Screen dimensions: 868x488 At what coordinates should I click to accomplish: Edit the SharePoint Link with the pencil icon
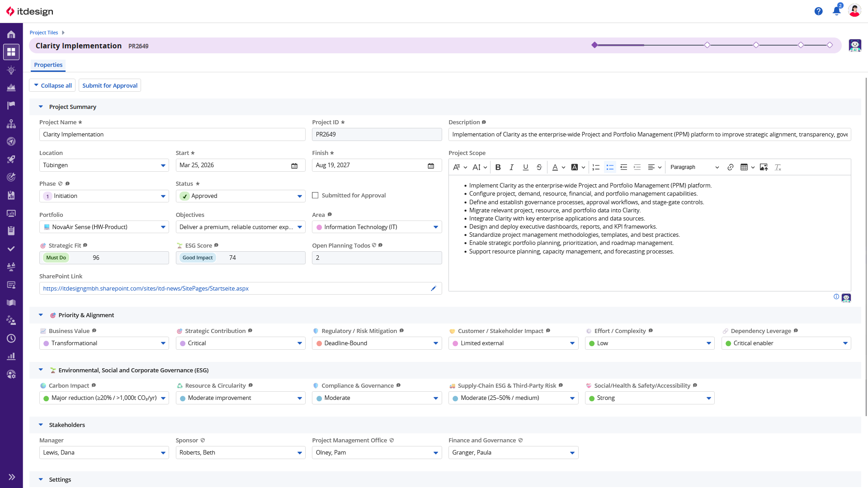[x=433, y=288]
